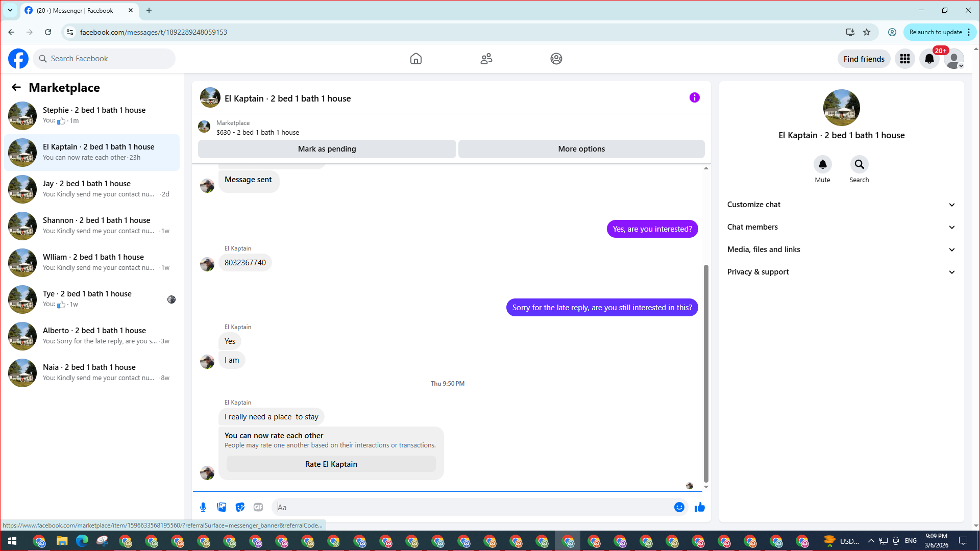Open Shannon's conversation in the list

point(92,226)
